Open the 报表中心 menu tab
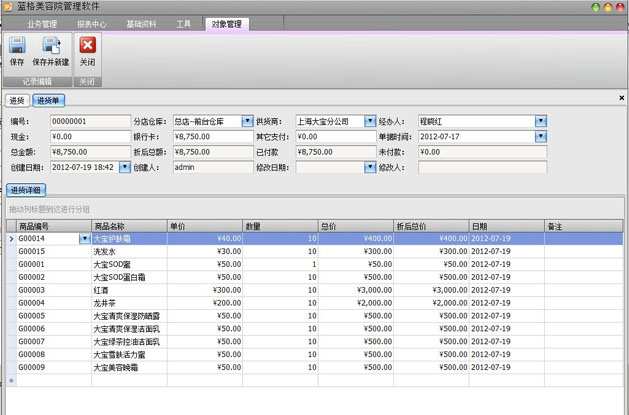Viewport: 629px width, 415px height. point(91,24)
